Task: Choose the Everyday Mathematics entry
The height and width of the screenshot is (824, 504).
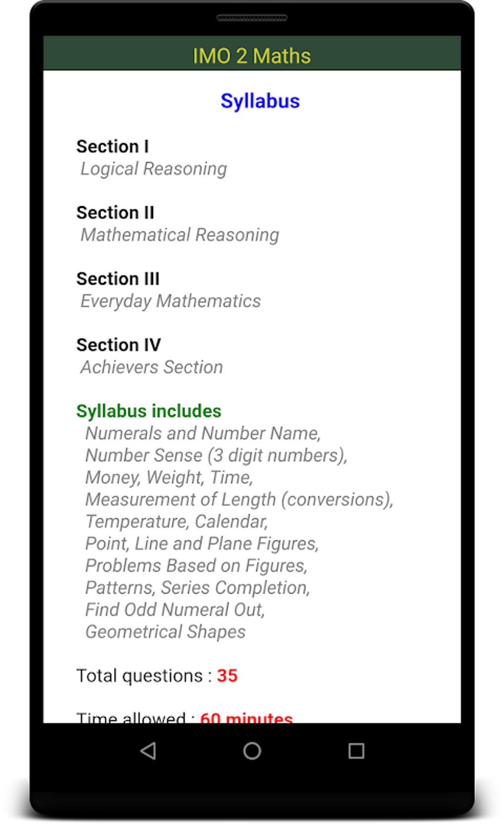Action: coord(170,301)
